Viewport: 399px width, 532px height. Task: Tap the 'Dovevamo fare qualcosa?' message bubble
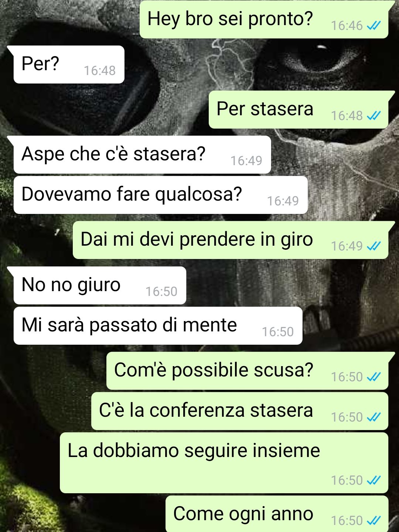coord(161,195)
